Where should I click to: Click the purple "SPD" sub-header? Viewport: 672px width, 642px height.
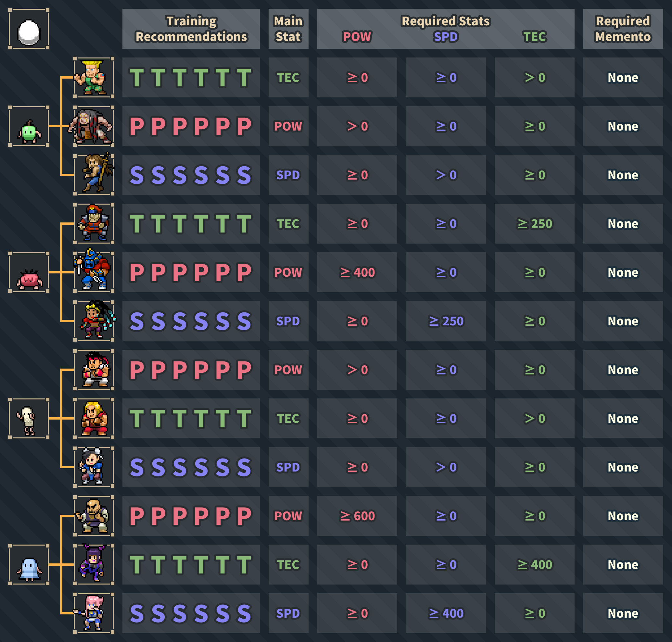[446, 37]
